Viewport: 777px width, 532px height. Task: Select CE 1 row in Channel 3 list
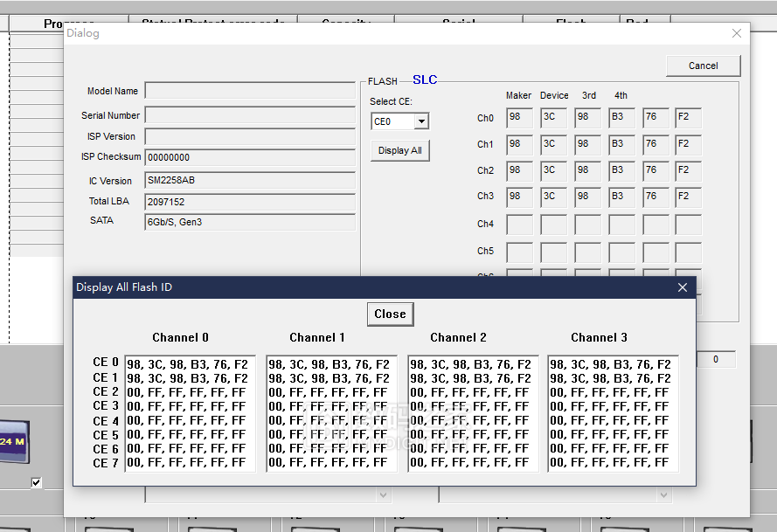coord(610,378)
